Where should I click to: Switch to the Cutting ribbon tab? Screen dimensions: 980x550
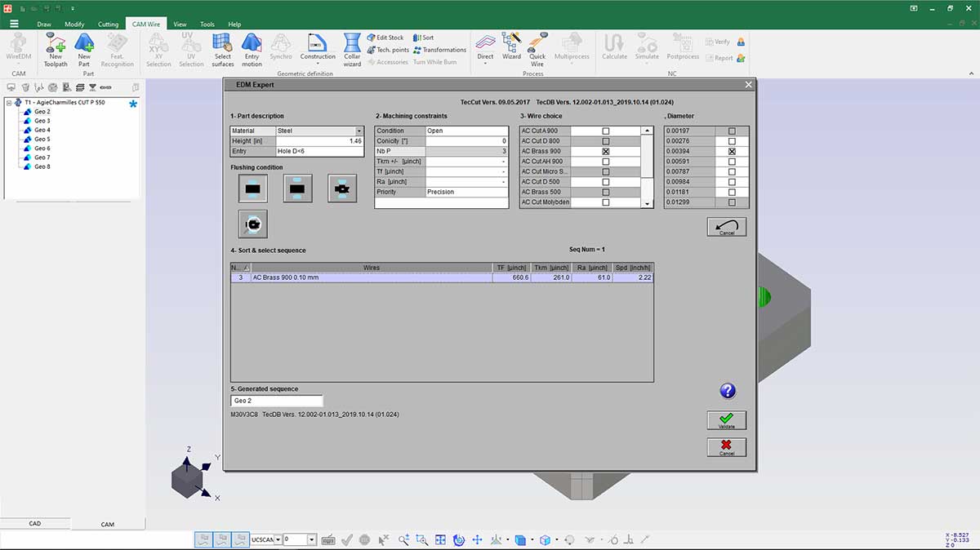[108, 24]
